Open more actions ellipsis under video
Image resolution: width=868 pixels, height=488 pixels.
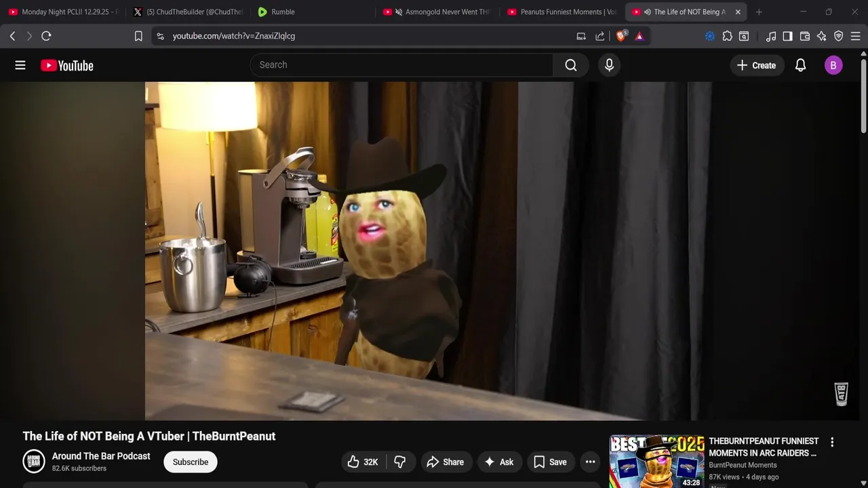coord(590,462)
